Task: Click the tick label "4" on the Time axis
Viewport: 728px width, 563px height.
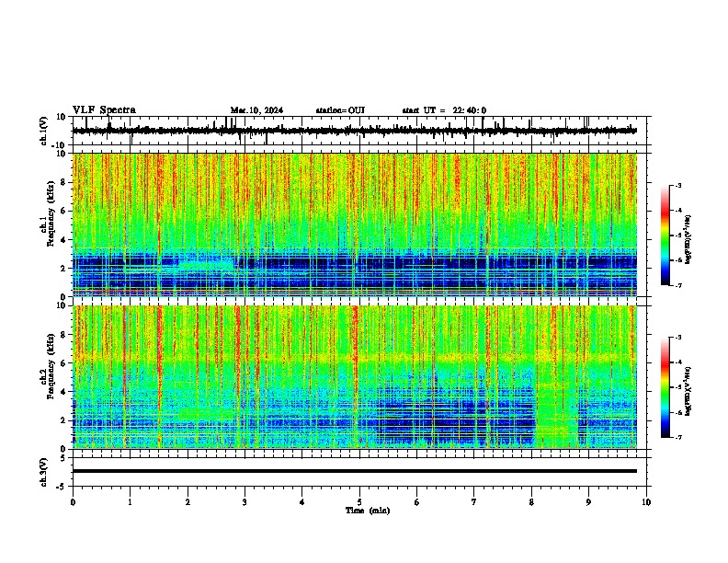Action: pos(302,502)
